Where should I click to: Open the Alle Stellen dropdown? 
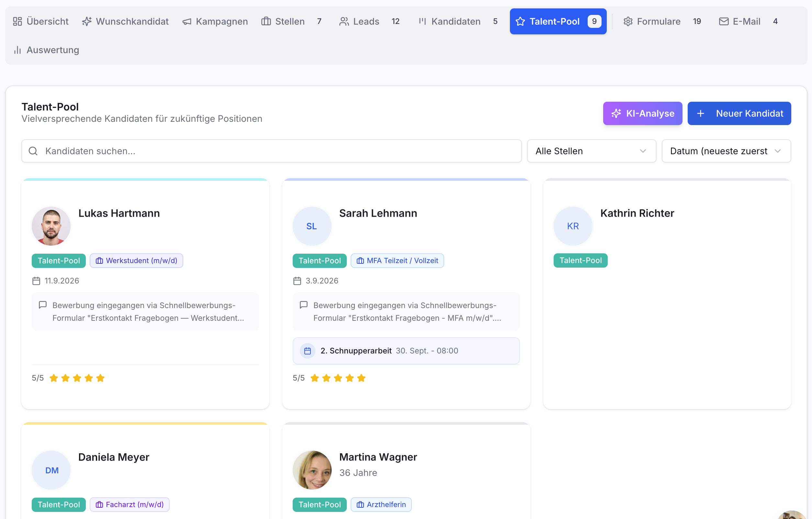click(592, 151)
